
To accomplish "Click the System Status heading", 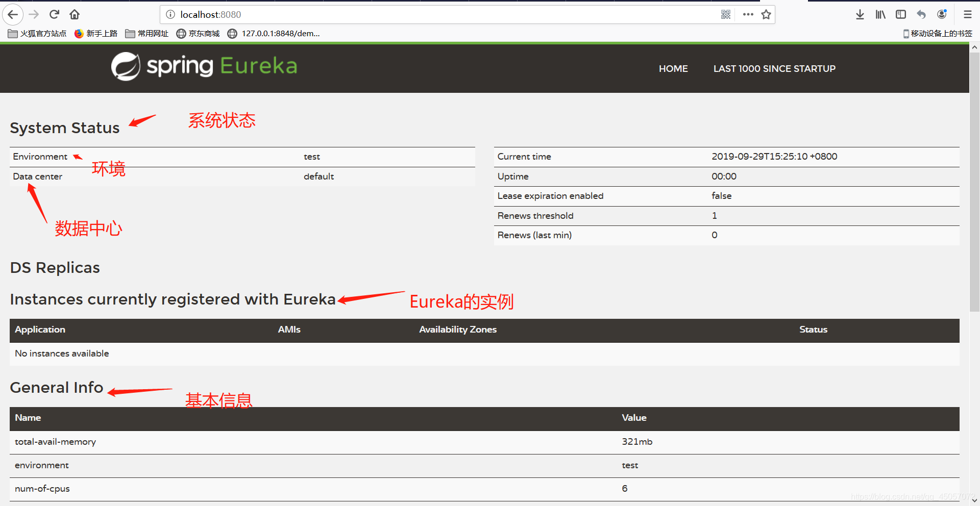I will [x=65, y=128].
